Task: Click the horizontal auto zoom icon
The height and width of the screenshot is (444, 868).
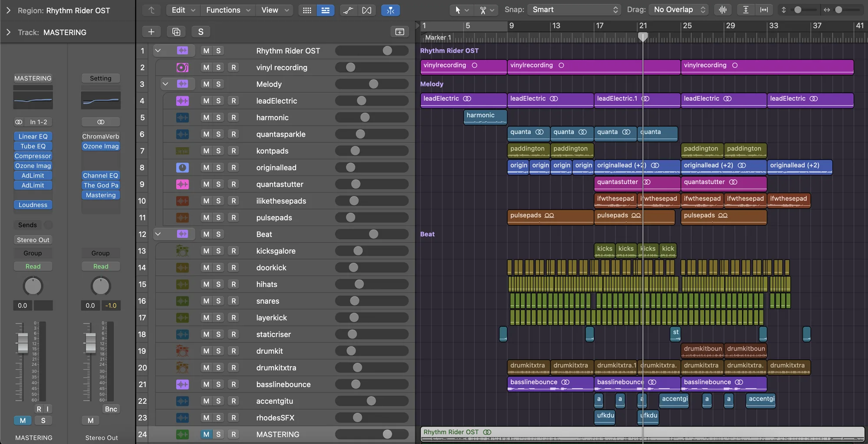Action: coord(764,10)
